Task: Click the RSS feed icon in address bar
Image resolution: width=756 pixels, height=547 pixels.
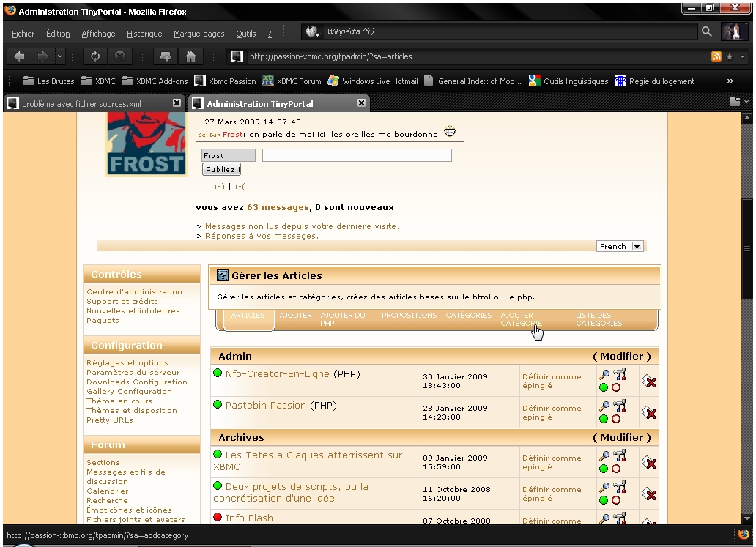Action: click(716, 56)
